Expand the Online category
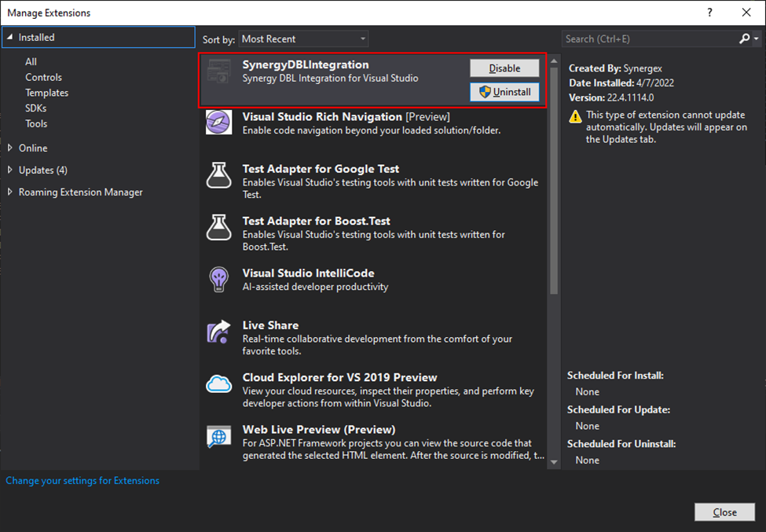The height and width of the screenshot is (532, 766). 9,148
